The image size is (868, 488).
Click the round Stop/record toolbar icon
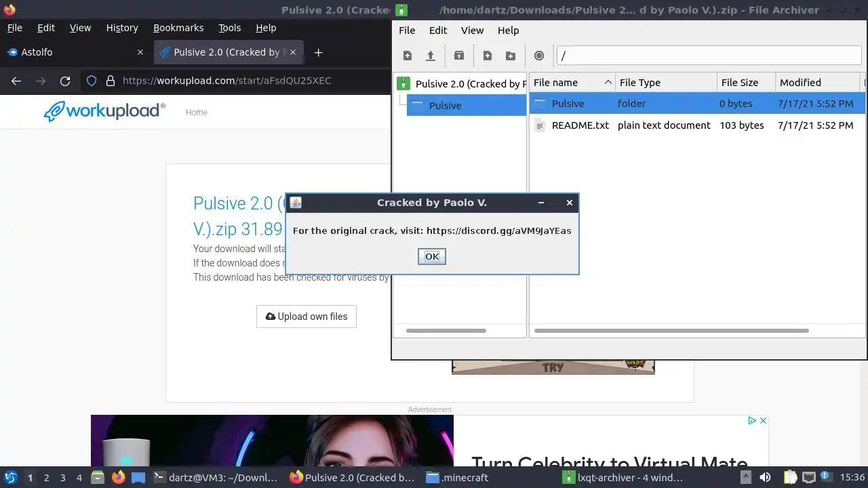(539, 56)
